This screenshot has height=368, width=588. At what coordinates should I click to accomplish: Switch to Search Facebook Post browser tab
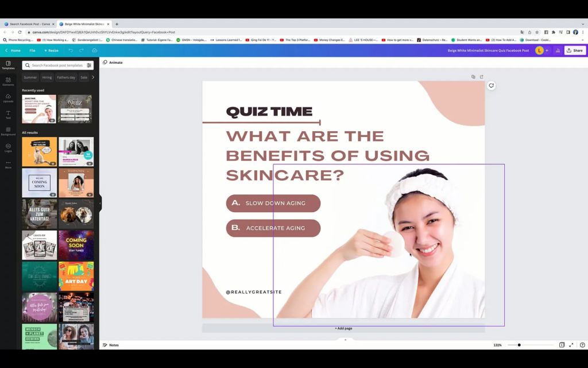[29, 24]
